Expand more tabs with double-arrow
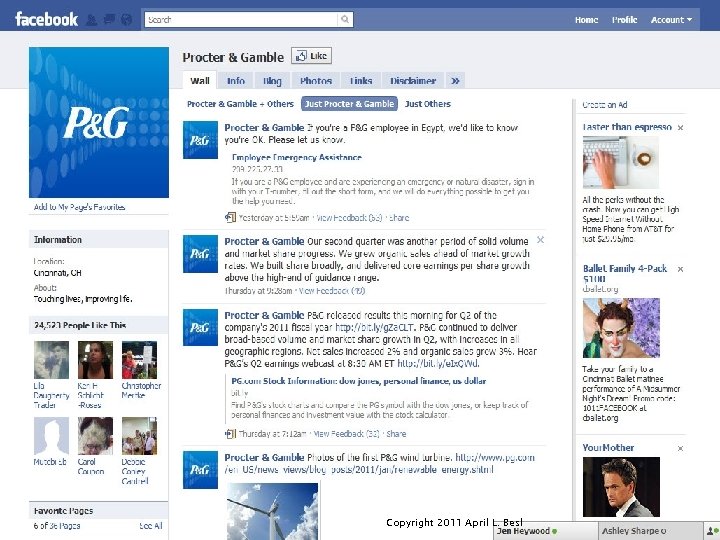Viewport: 720px width, 540px height. pos(456,81)
